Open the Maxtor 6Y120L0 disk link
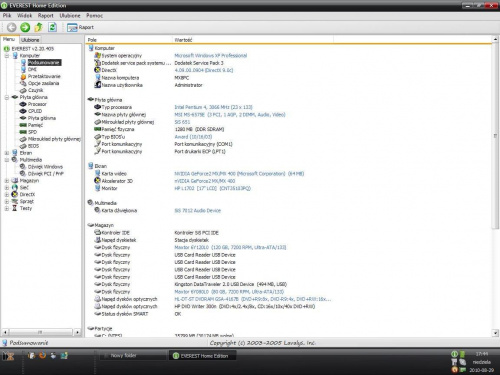Viewport: 500px width, 375px height. 230,247
